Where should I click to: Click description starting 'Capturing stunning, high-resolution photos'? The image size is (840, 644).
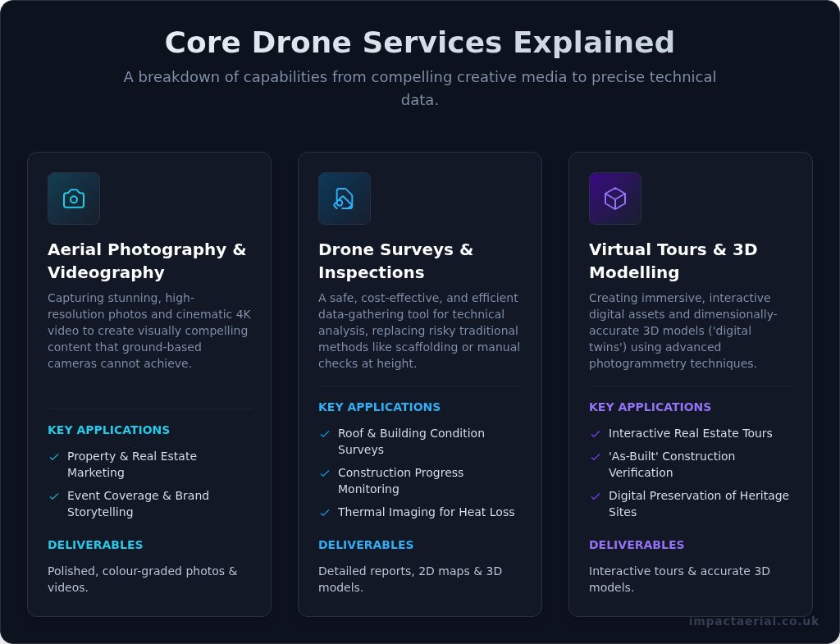pos(149,331)
